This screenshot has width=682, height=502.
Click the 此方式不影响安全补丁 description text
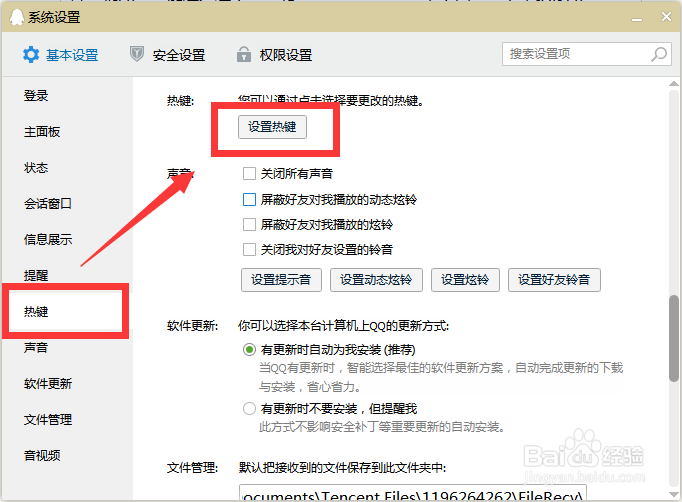381,427
